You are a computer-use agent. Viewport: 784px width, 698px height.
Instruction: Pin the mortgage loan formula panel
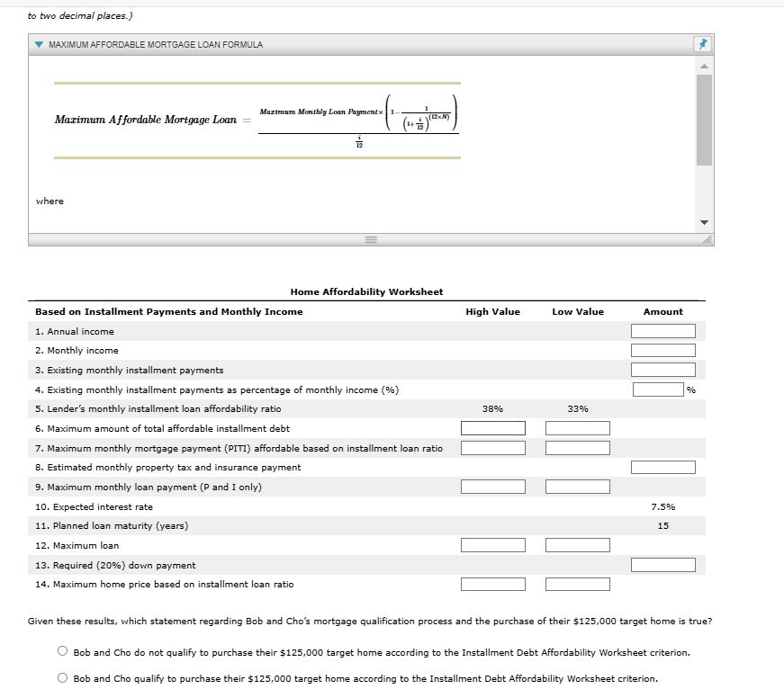[x=702, y=44]
